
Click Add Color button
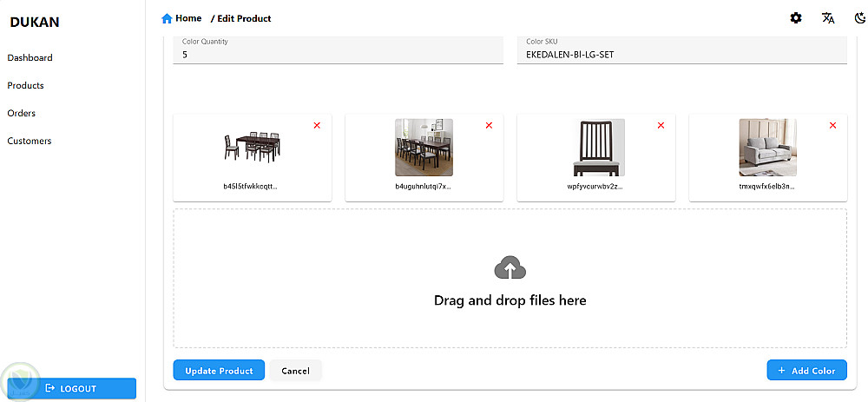point(806,371)
